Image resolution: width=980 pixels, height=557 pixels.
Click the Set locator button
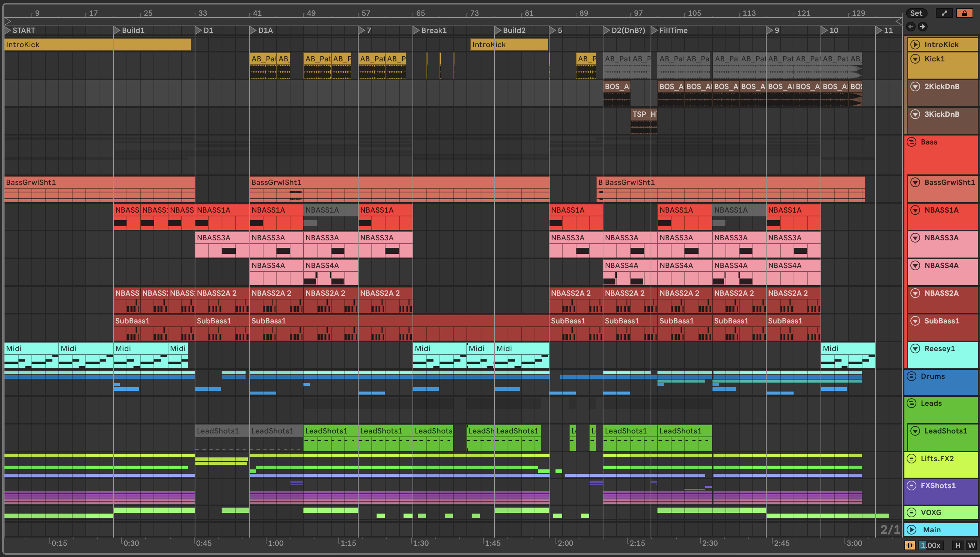(x=916, y=13)
